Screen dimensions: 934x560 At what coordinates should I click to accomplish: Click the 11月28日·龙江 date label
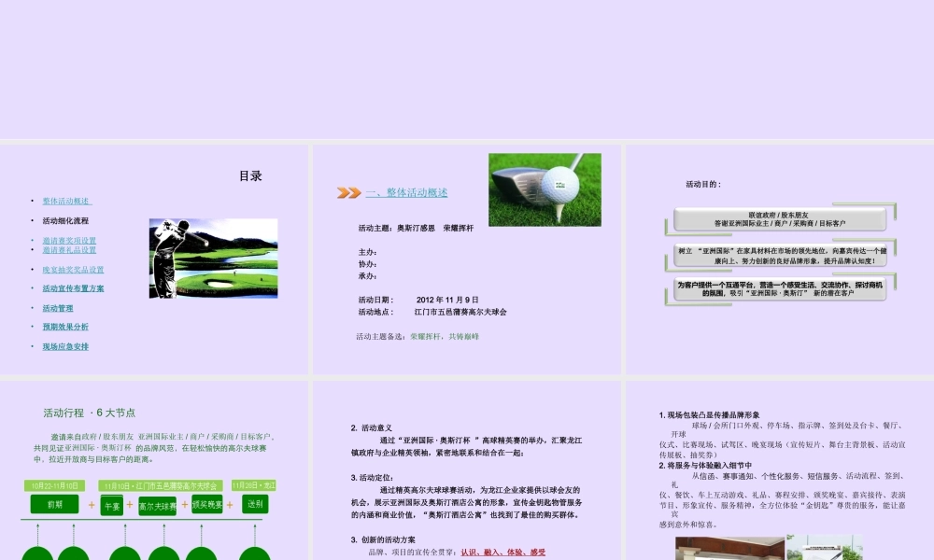(x=254, y=485)
